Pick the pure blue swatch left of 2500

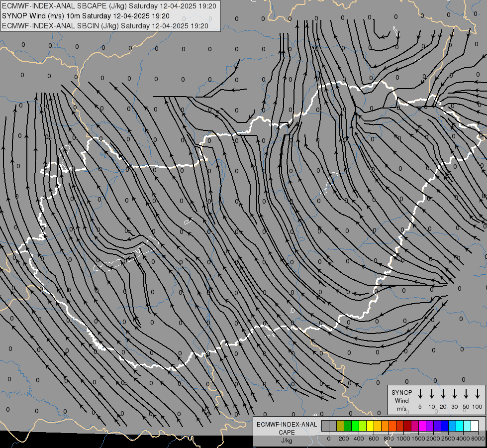point(445,426)
